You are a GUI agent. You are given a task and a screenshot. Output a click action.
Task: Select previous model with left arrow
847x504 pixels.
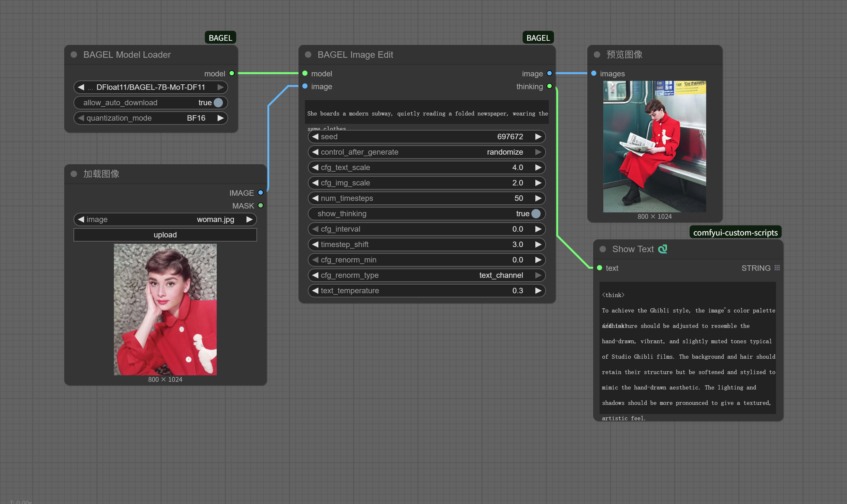(x=81, y=87)
